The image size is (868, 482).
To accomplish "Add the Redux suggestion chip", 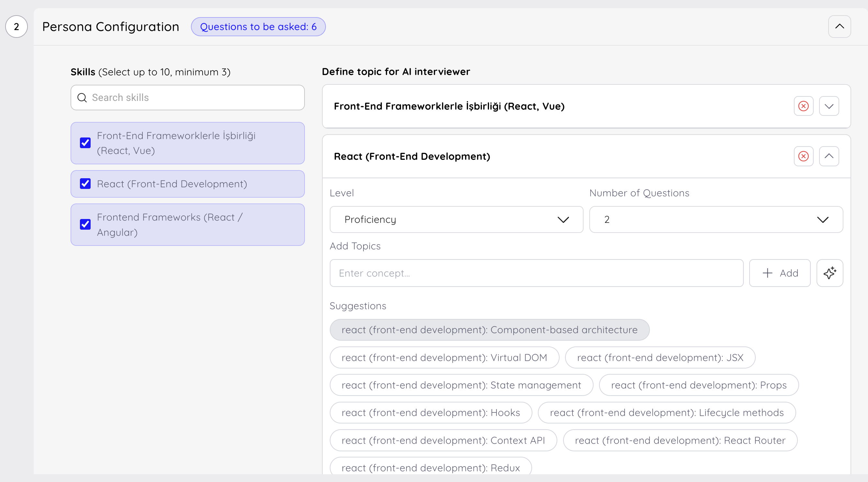I will click(x=431, y=466).
